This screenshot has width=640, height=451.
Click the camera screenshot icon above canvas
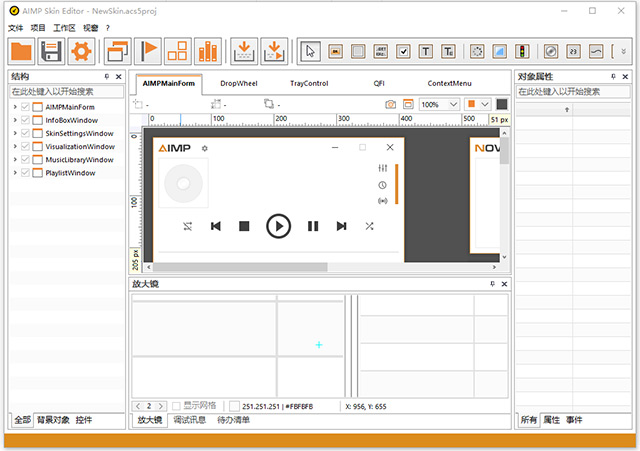click(x=391, y=104)
